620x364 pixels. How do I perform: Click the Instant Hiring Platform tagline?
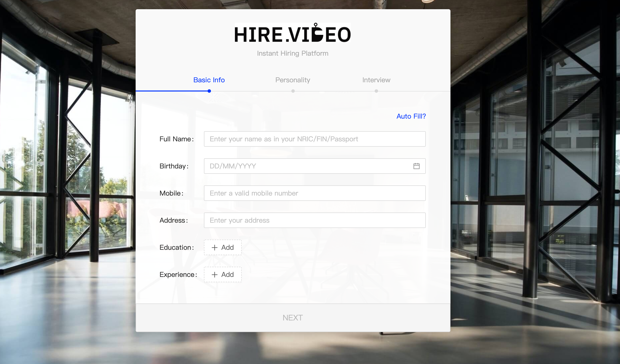tap(293, 53)
